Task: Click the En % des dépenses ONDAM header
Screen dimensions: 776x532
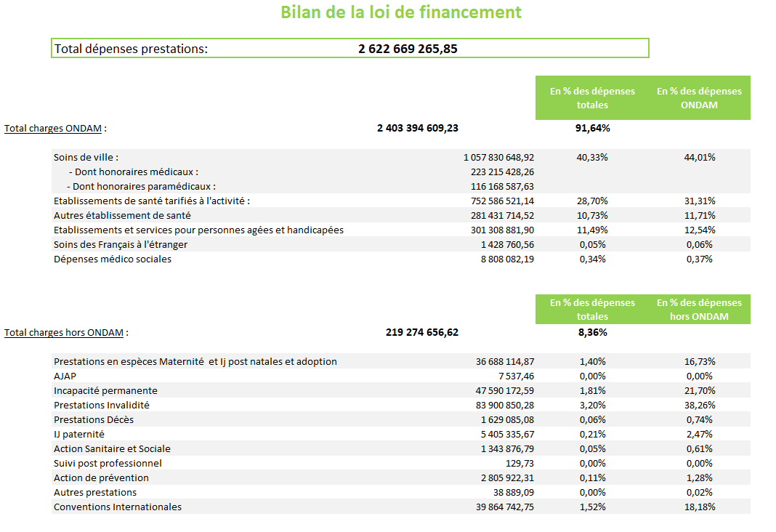Action: point(699,98)
